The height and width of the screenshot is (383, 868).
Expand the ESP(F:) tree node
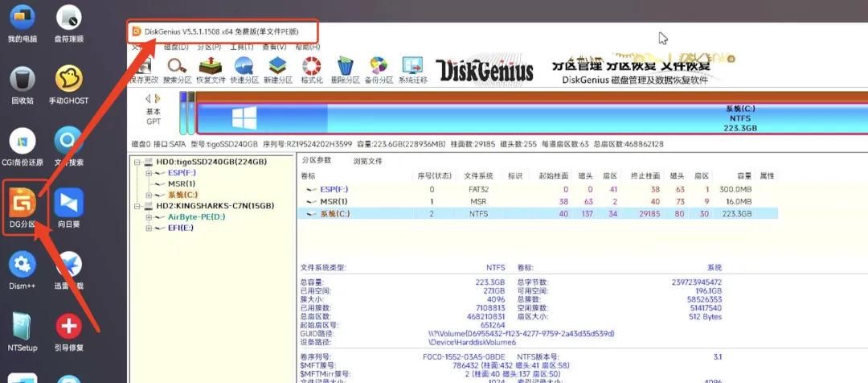click(149, 173)
